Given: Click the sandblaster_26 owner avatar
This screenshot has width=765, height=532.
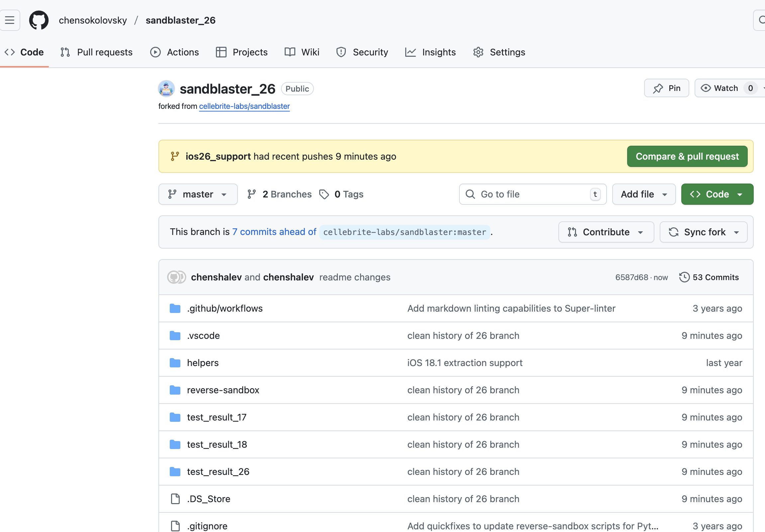Looking at the screenshot, I should click(x=166, y=89).
